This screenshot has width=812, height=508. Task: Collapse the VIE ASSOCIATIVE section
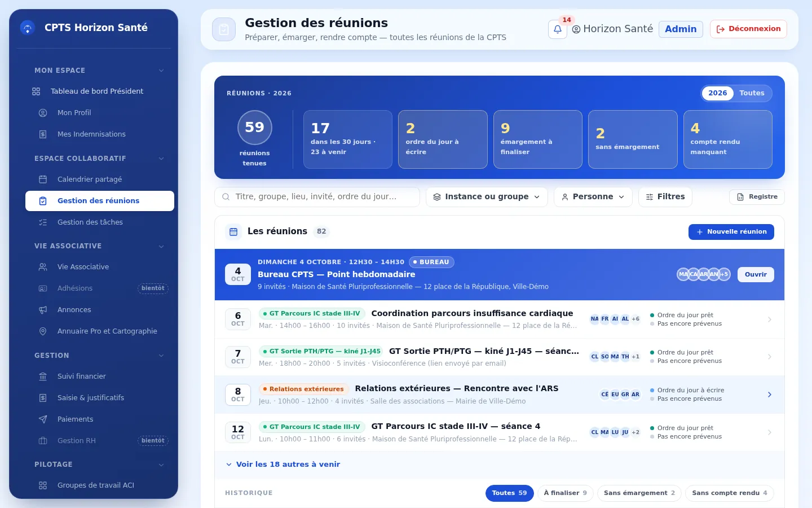(99, 246)
